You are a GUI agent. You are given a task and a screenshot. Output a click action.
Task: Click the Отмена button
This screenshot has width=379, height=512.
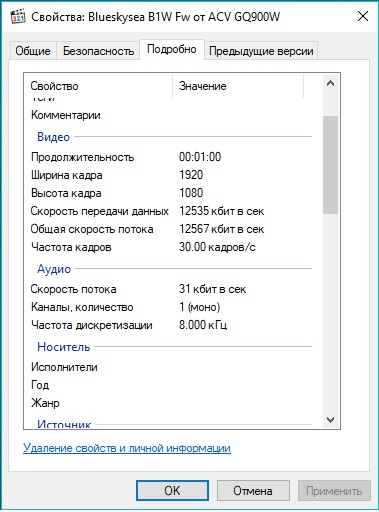[253, 490]
